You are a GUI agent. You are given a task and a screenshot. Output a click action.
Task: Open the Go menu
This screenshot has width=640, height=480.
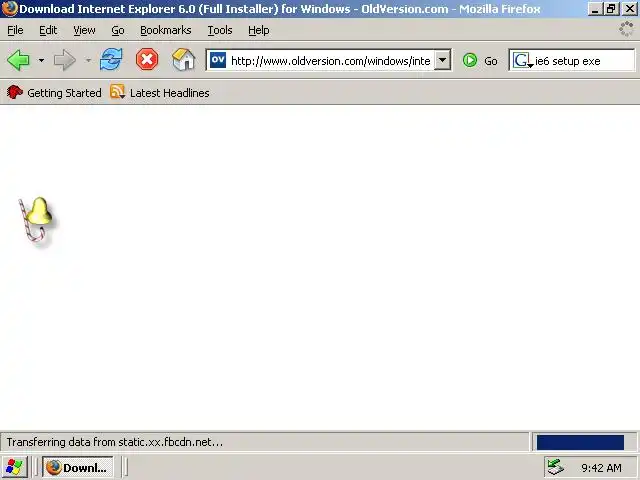click(x=118, y=30)
